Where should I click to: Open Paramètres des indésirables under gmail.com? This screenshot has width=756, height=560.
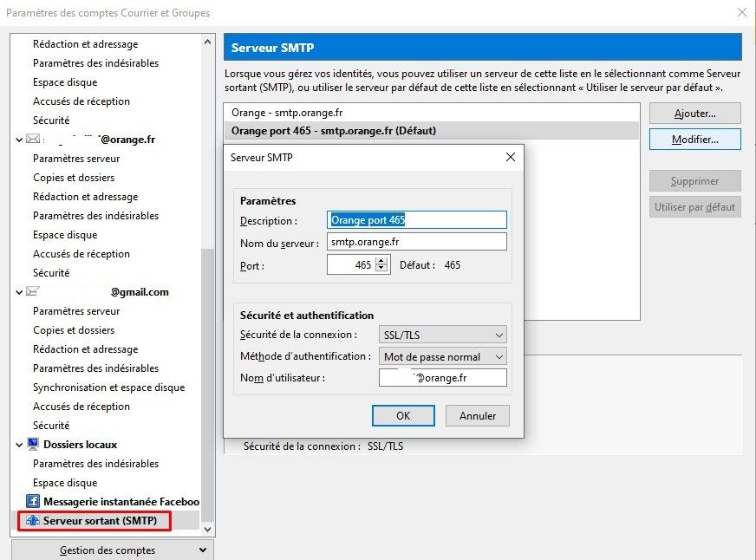click(95, 368)
